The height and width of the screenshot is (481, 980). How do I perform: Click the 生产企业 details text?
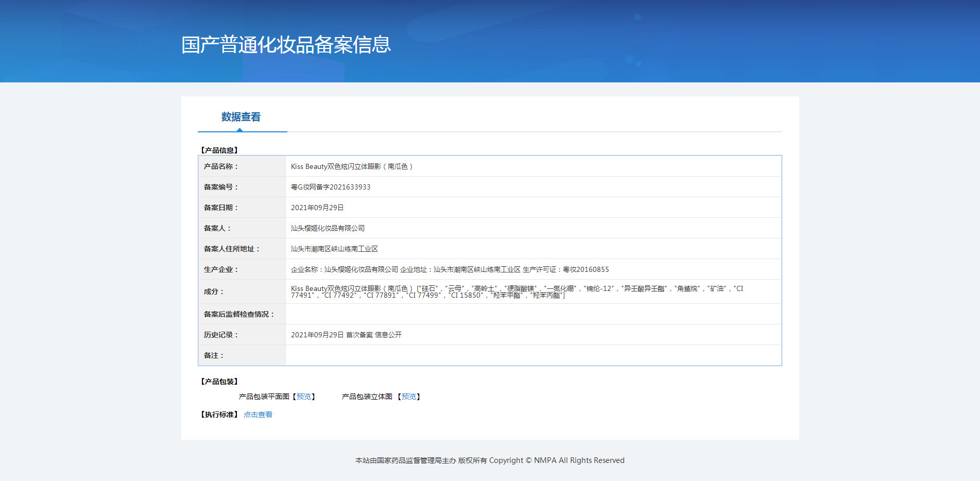[x=450, y=269]
